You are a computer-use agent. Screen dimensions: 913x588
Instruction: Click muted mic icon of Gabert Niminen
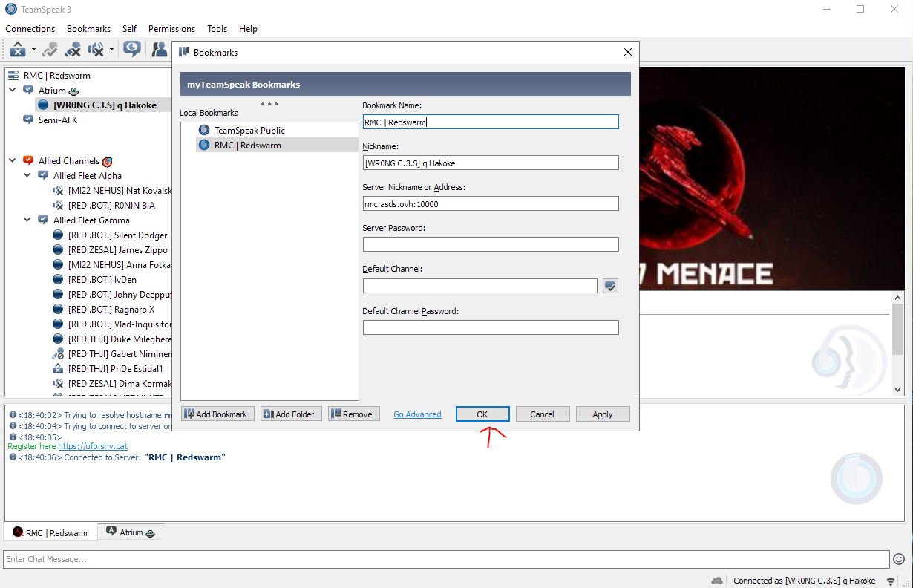pyautogui.click(x=58, y=354)
